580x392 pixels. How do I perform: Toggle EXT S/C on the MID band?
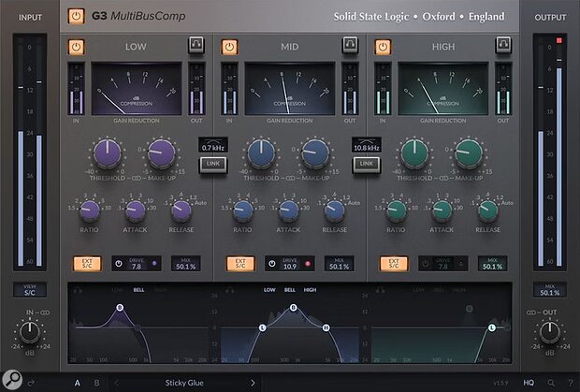240,263
